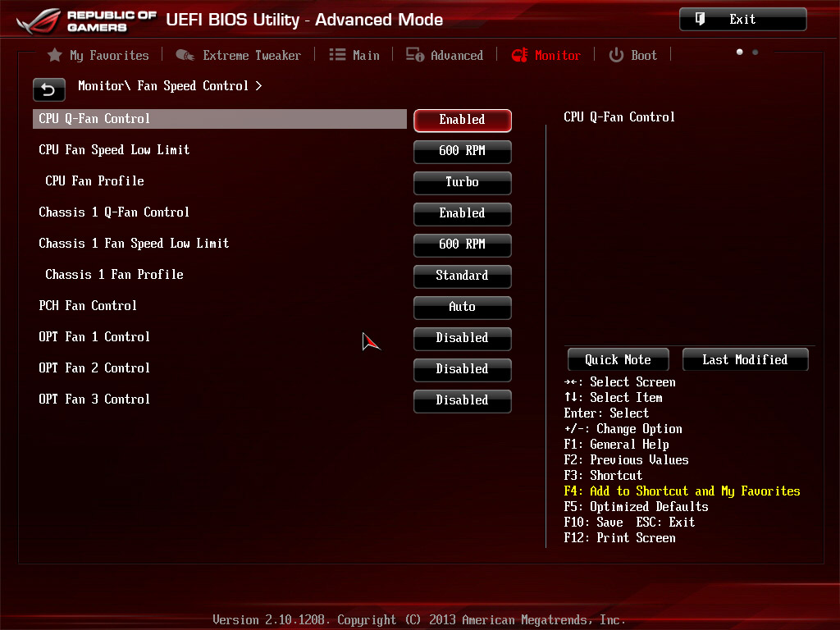The height and width of the screenshot is (630, 840).
Task: Click the ROG logo emblem
Action: pyautogui.click(x=38, y=21)
